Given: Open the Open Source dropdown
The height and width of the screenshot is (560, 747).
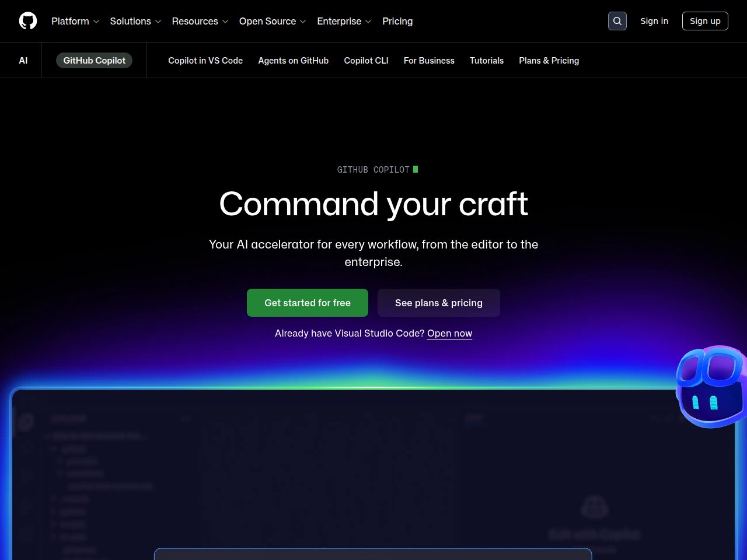Looking at the screenshot, I should click(x=272, y=21).
